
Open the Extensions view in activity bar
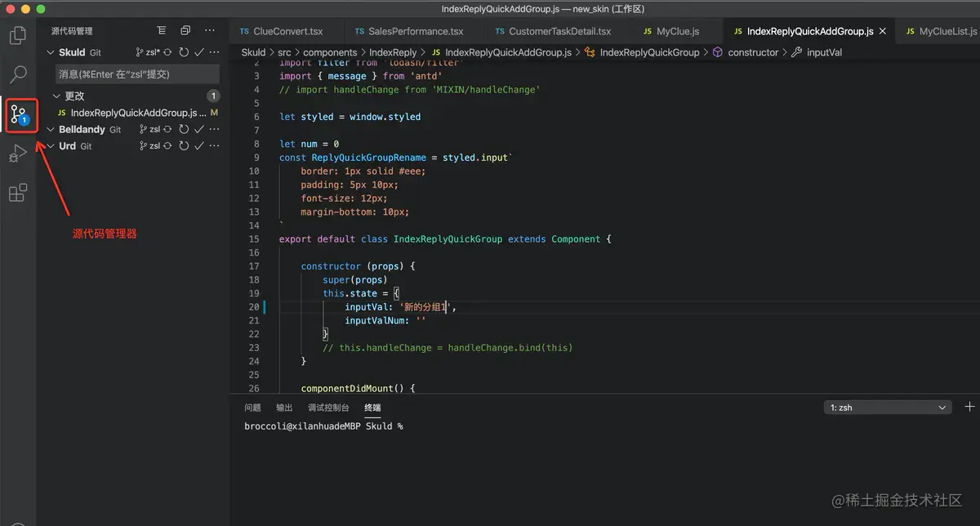(x=17, y=193)
